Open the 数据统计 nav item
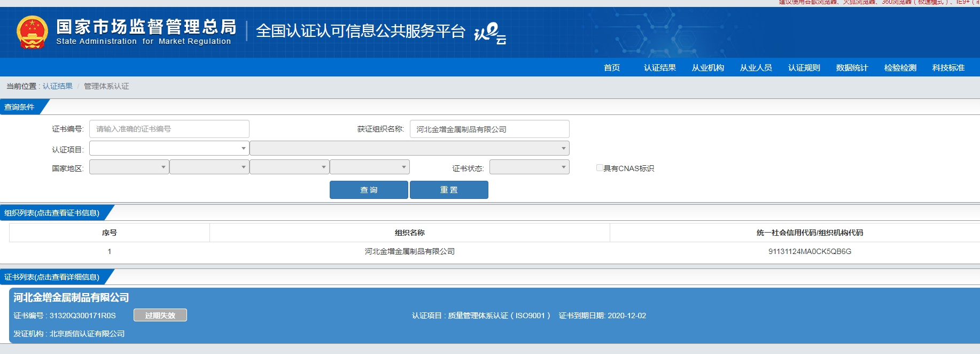 pos(852,67)
